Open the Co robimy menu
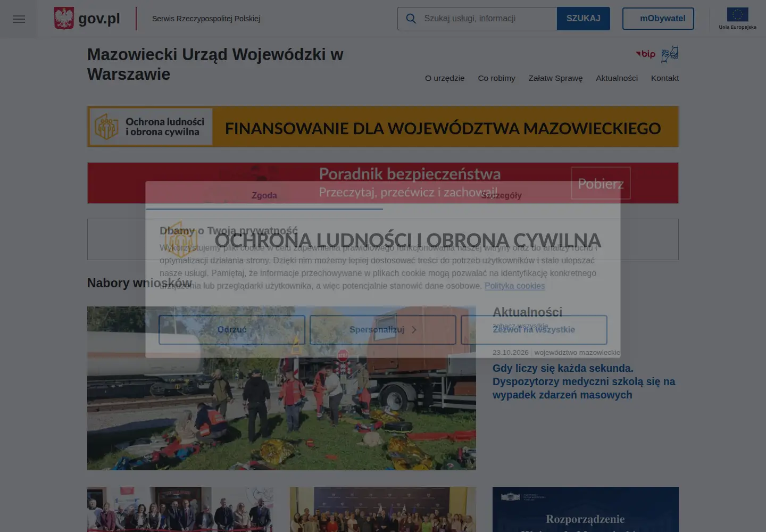766x532 pixels. pyautogui.click(x=496, y=78)
